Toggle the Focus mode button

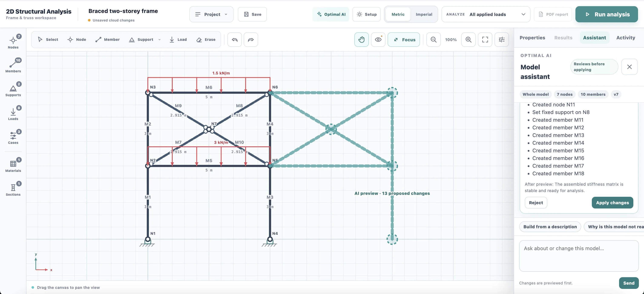click(x=404, y=40)
